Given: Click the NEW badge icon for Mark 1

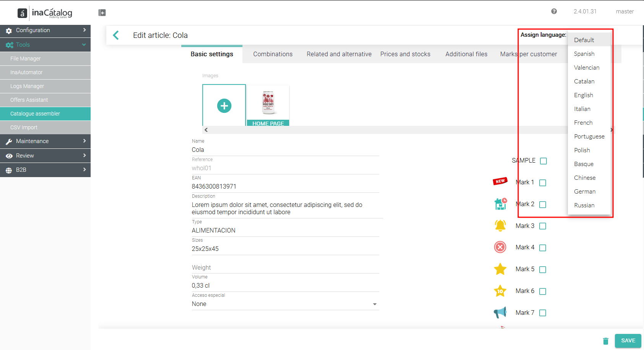Looking at the screenshot, I should (x=500, y=181).
